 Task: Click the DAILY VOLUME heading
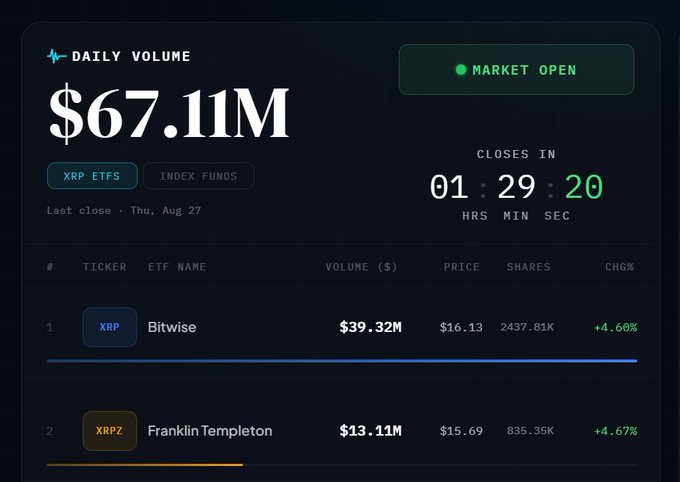(131, 56)
